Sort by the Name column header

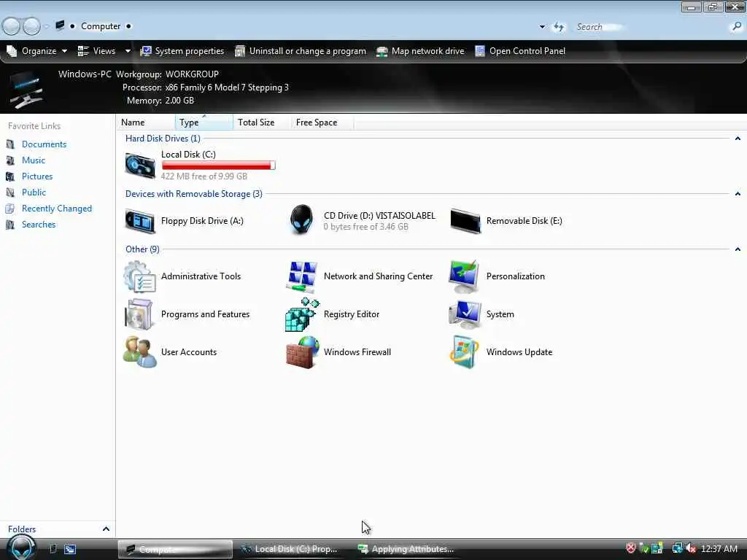coord(145,122)
